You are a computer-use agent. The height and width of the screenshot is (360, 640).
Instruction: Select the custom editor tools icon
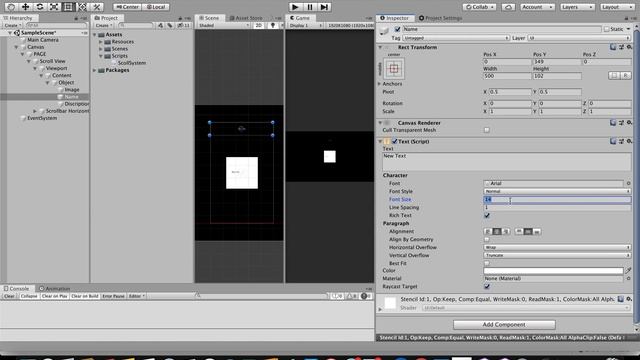coord(97,7)
